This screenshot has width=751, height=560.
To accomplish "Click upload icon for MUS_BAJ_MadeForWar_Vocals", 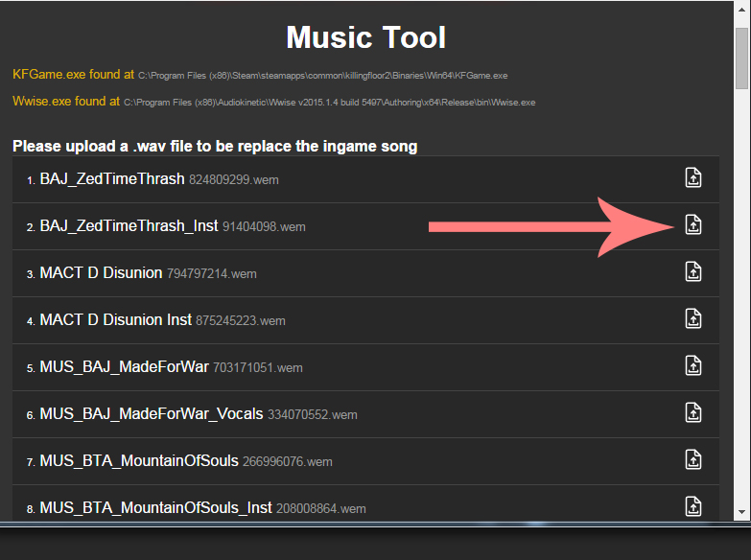I will pos(693,413).
